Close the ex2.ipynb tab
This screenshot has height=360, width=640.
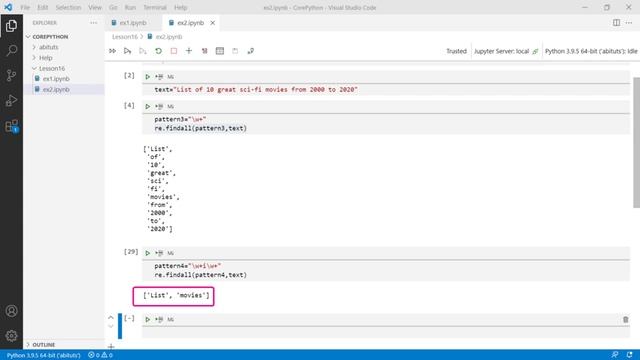[213, 23]
